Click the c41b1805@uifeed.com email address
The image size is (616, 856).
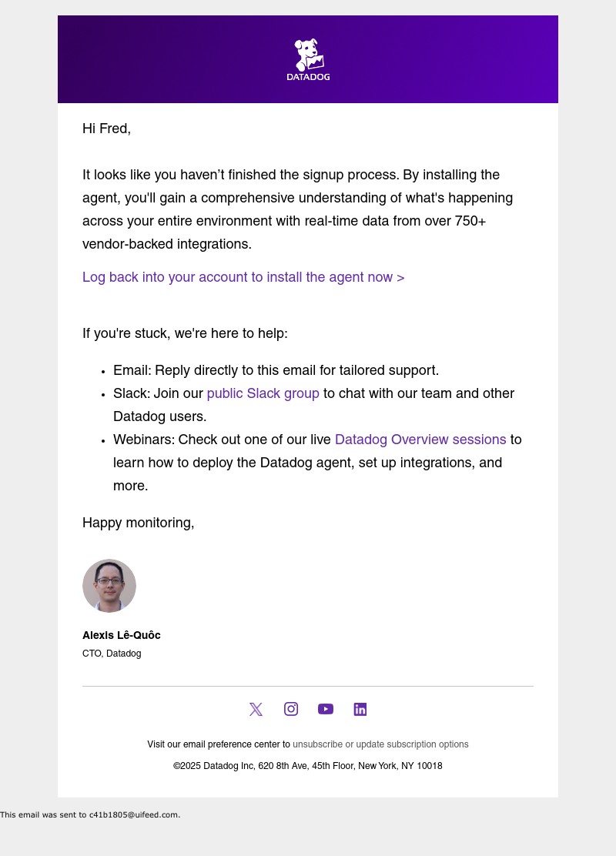coord(133,814)
